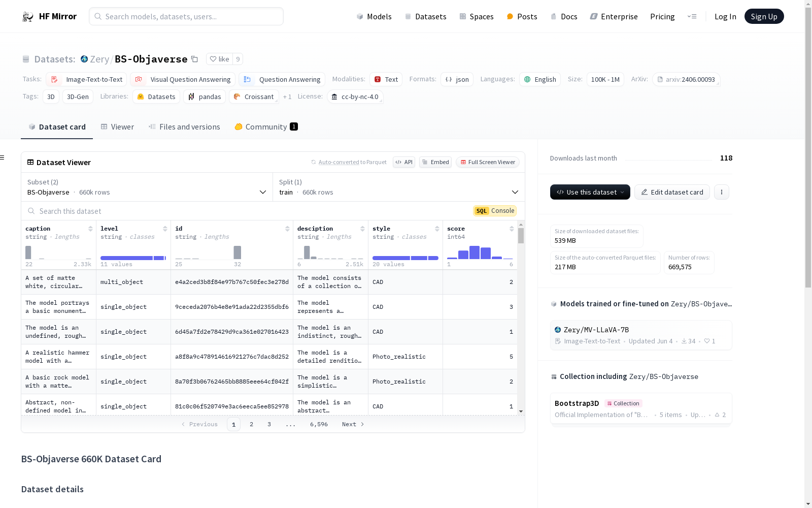Go to page 2 of the table

tap(251, 424)
